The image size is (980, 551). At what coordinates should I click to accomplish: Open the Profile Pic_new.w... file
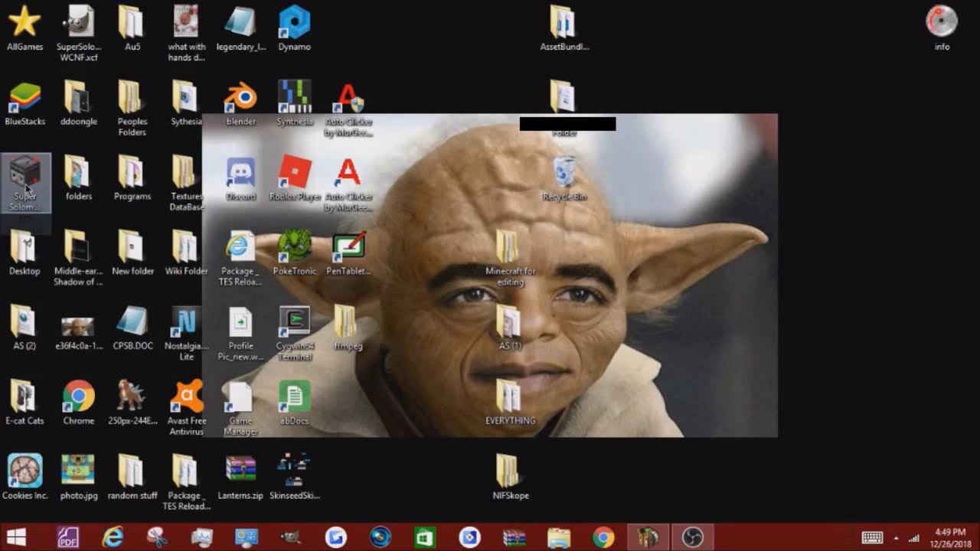coord(240,333)
